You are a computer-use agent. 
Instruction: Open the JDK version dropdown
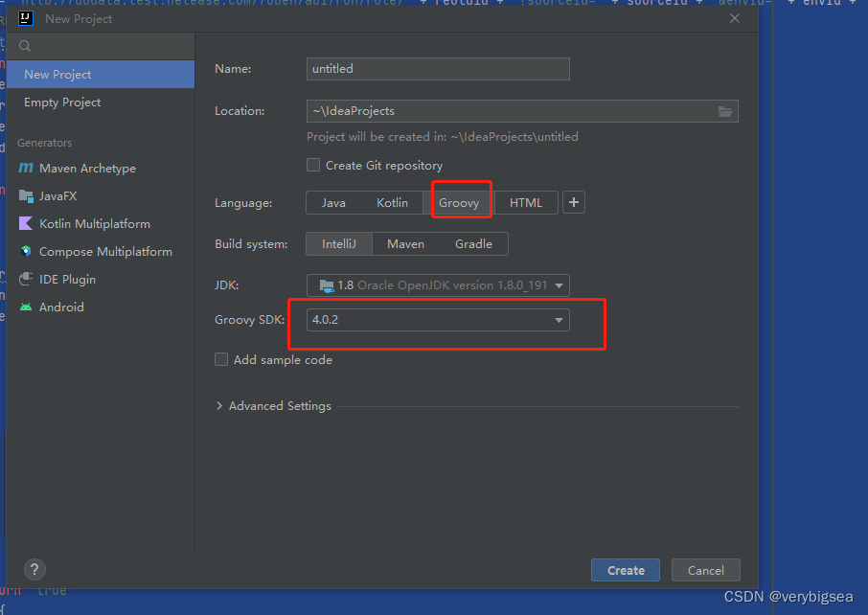tap(438, 285)
